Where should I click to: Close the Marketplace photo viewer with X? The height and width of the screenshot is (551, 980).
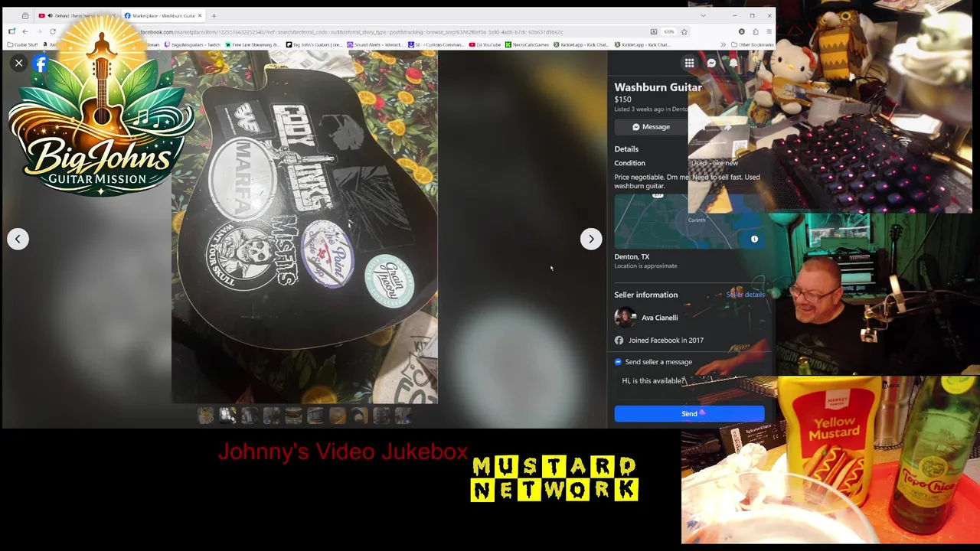tap(18, 64)
